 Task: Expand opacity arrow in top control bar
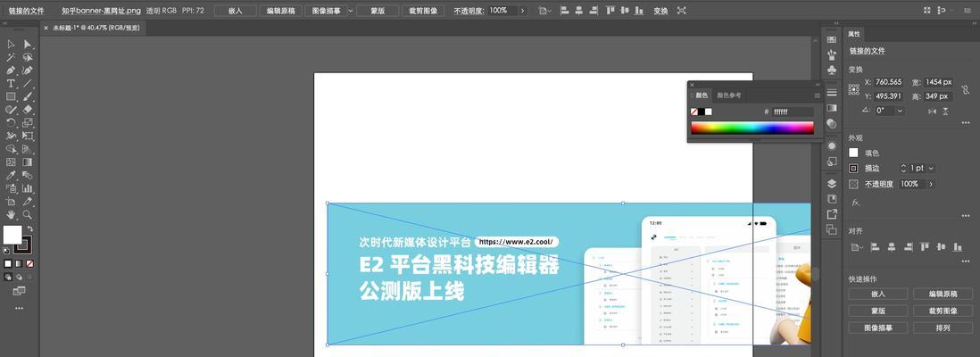click(x=522, y=11)
